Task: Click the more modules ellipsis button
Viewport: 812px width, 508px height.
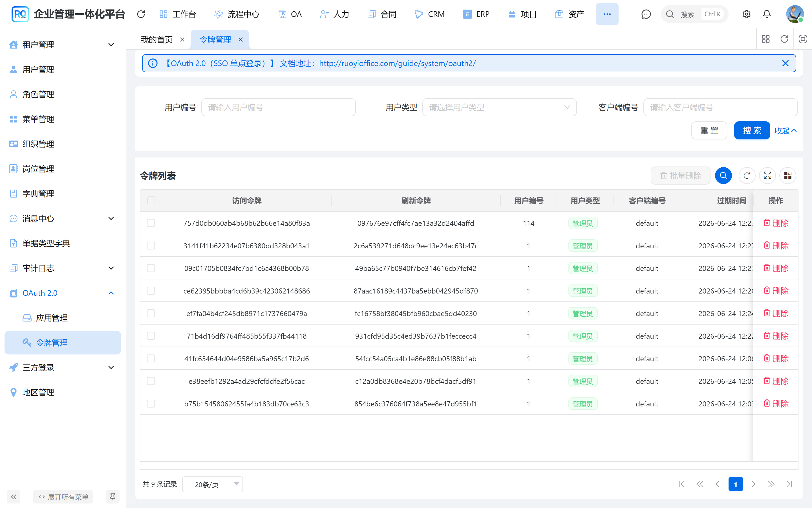Action: tap(607, 14)
